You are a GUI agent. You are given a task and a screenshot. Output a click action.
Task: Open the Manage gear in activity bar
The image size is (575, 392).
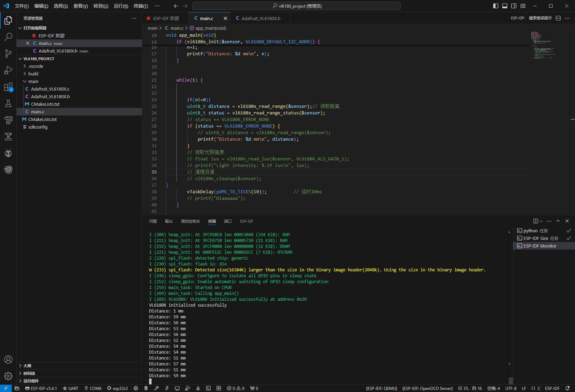[8, 376]
